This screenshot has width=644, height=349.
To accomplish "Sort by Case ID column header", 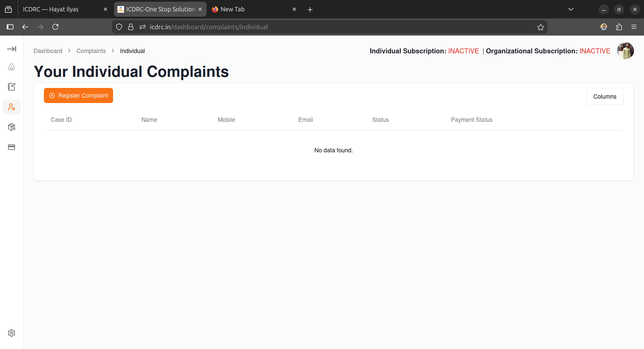I will click(61, 120).
